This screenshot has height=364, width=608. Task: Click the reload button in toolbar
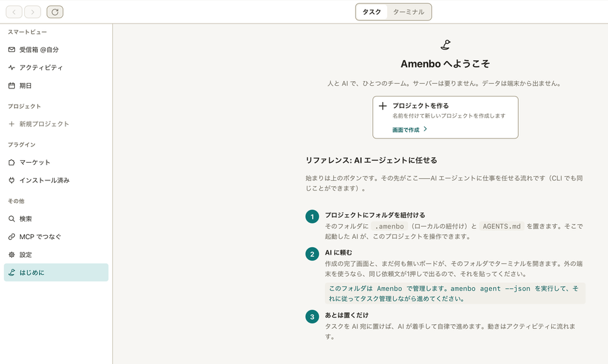pyautogui.click(x=55, y=12)
